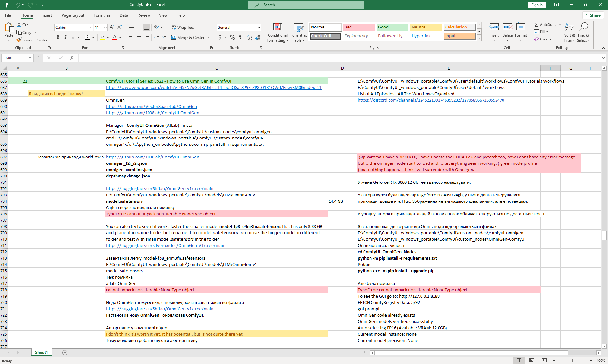Click the Insert Function fx icon
Viewport: 608px width, 364px height.
(72, 58)
